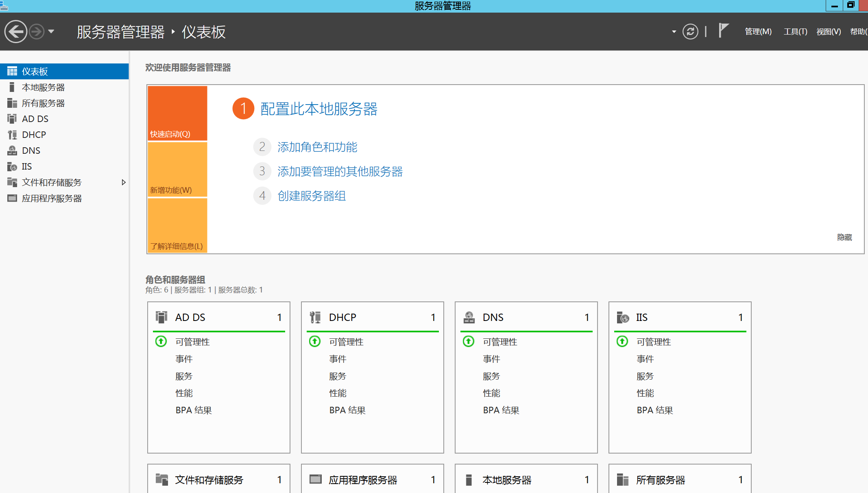Click the refresh dashboard icon

(690, 31)
